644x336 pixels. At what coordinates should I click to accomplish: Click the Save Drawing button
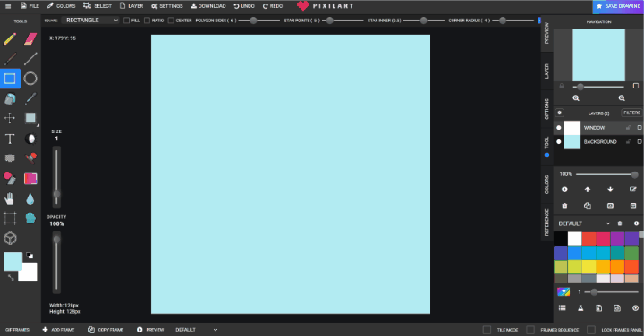click(x=618, y=6)
